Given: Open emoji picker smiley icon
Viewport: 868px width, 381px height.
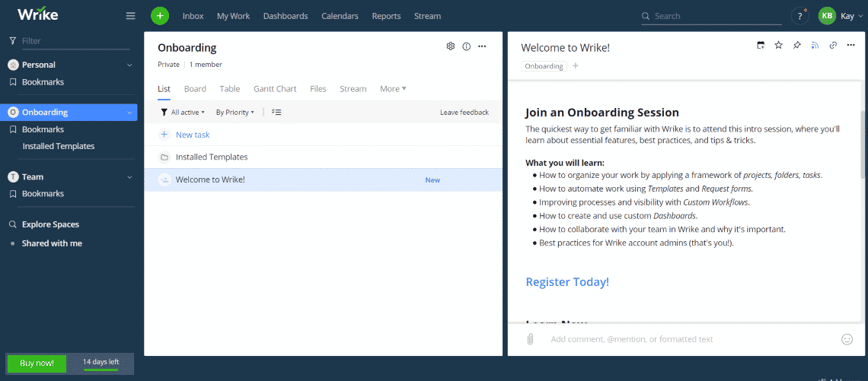Looking at the screenshot, I should (847, 339).
